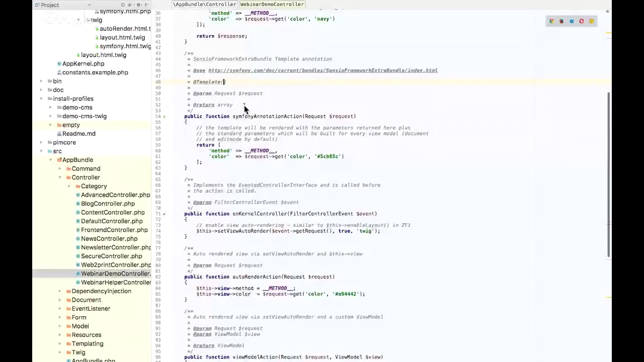The height and width of the screenshot is (362, 644).
Task: Open preview in Yandex browser icon
Action: click(x=592, y=21)
